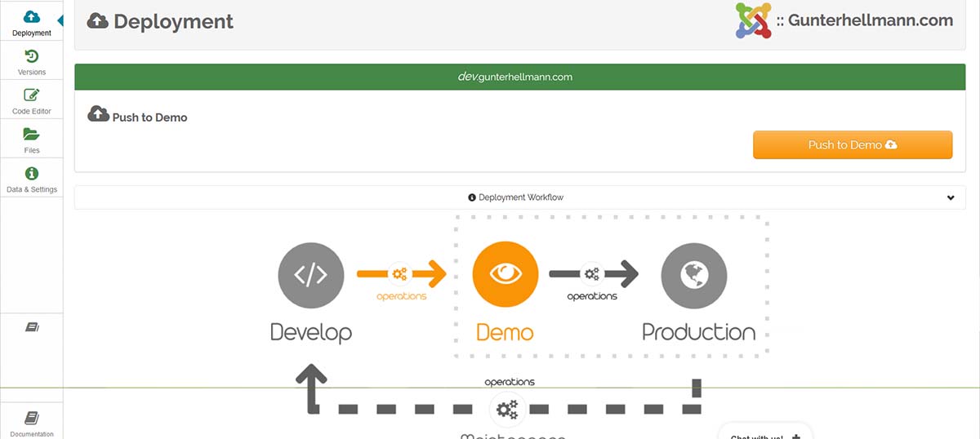Open Data & Settings
Viewport: 980px width, 439px height.
[x=31, y=179]
